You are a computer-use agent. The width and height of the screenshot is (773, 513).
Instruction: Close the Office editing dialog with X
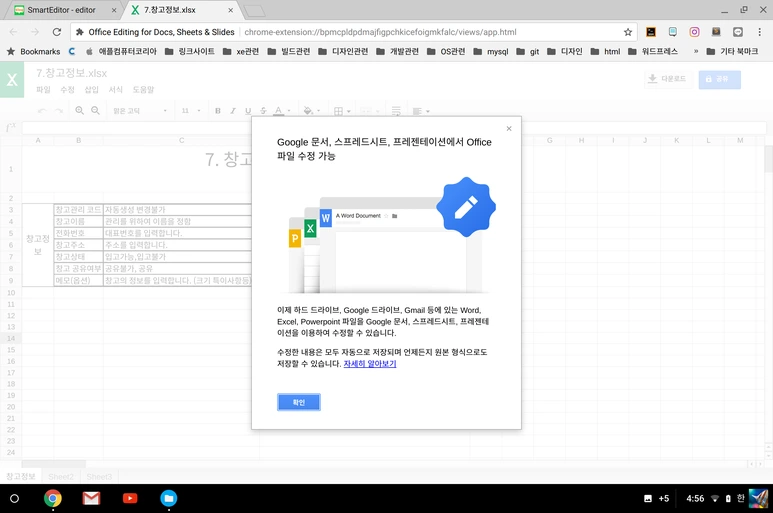coord(509,129)
